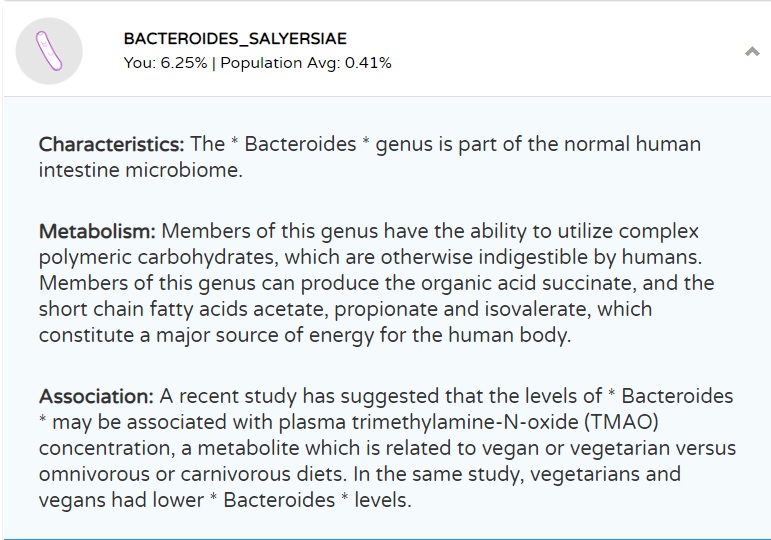Viewport: 771px width, 540px height.
Task: Click the Metabolism heading
Action: (x=97, y=232)
